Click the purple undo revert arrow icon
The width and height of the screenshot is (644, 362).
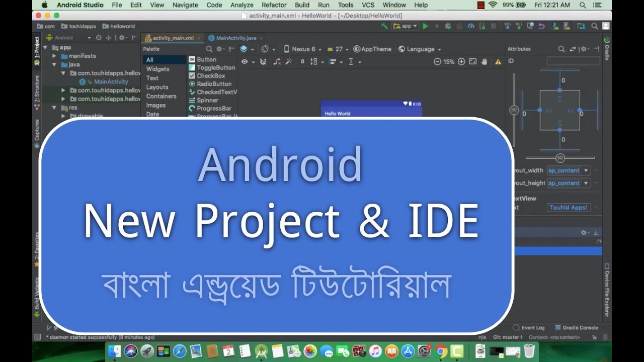click(542, 26)
